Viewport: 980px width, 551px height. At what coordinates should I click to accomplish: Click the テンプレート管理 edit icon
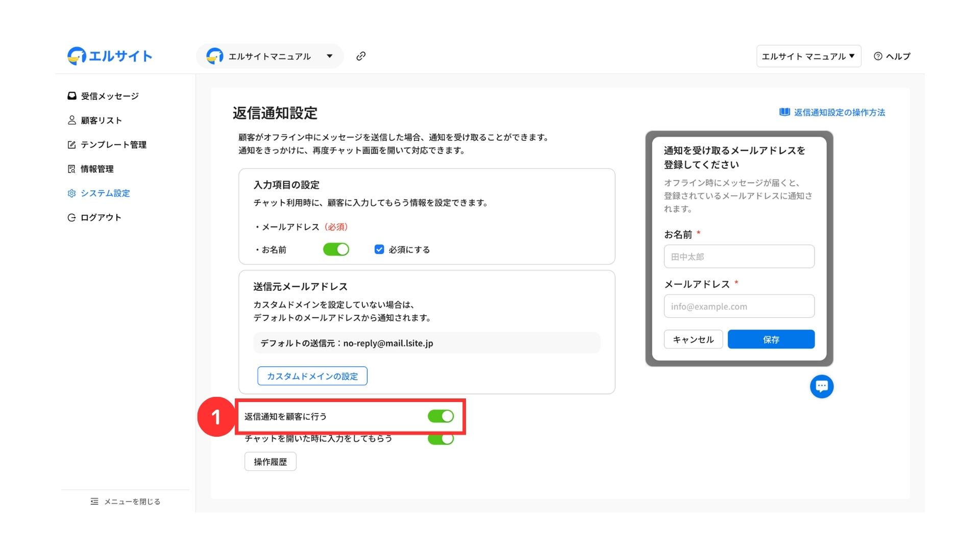pos(72,145)
